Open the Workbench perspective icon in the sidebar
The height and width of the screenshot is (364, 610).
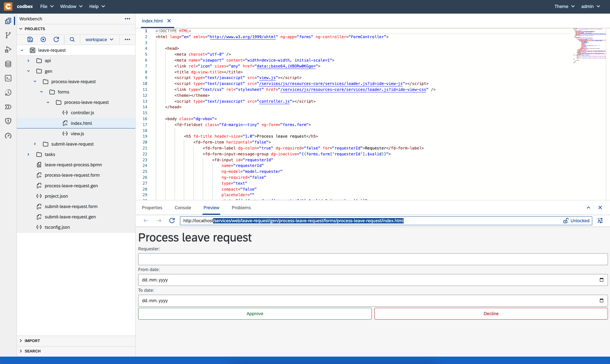coord(8,21)
